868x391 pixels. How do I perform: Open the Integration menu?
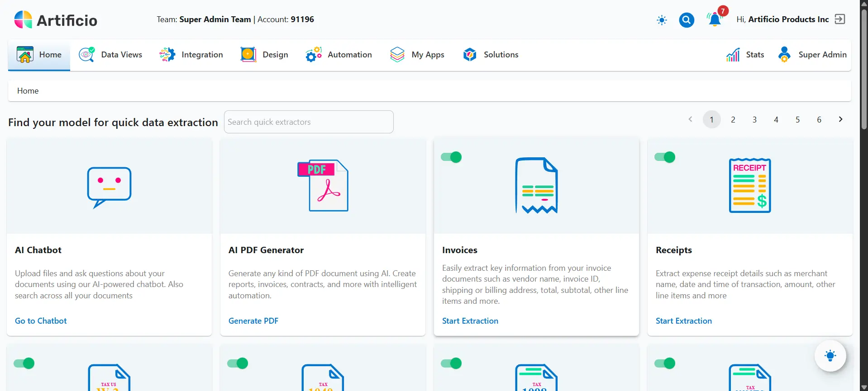191,55
